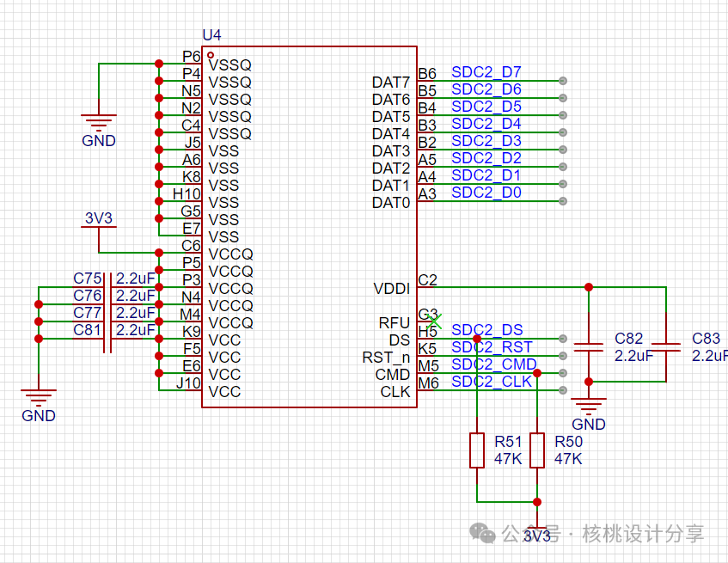Click the C76 capacitor designator
Image resolution: width=728 pixels, height=563 pixels.
click(x=88, y=295)
